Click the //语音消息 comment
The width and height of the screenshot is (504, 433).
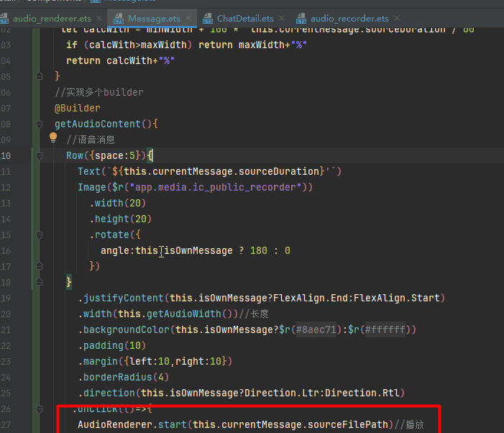point(91,140)
